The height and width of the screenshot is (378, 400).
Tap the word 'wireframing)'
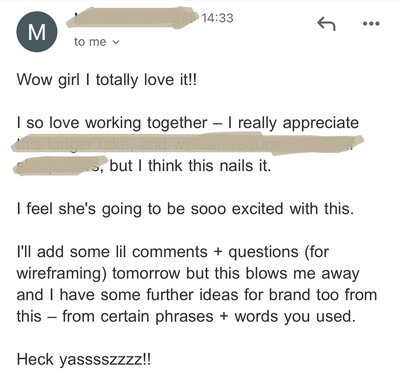[61, 274]
